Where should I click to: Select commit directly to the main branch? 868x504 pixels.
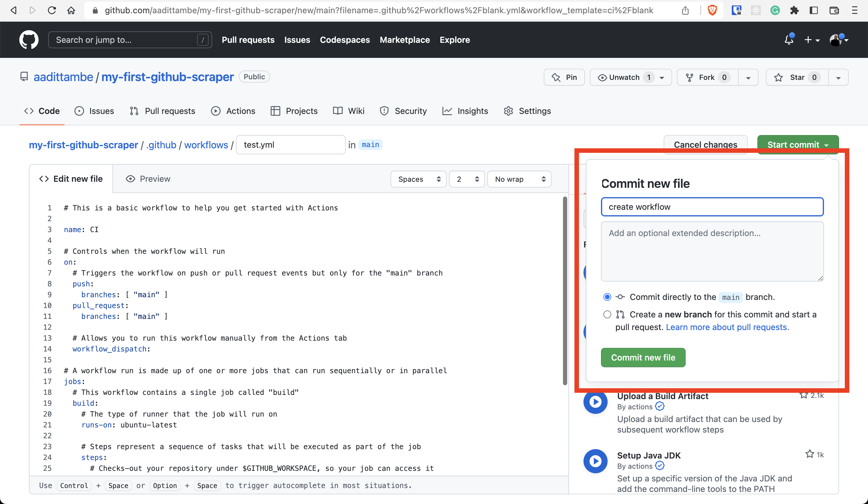point(607,297)
